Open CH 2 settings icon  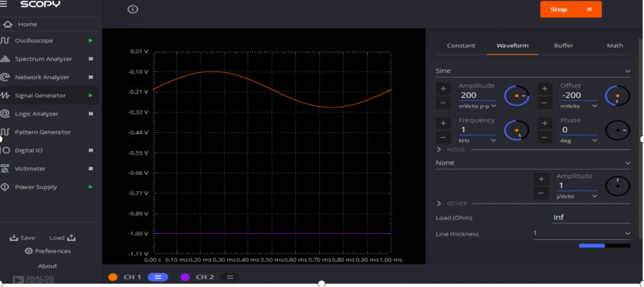[x=230, y=277]
